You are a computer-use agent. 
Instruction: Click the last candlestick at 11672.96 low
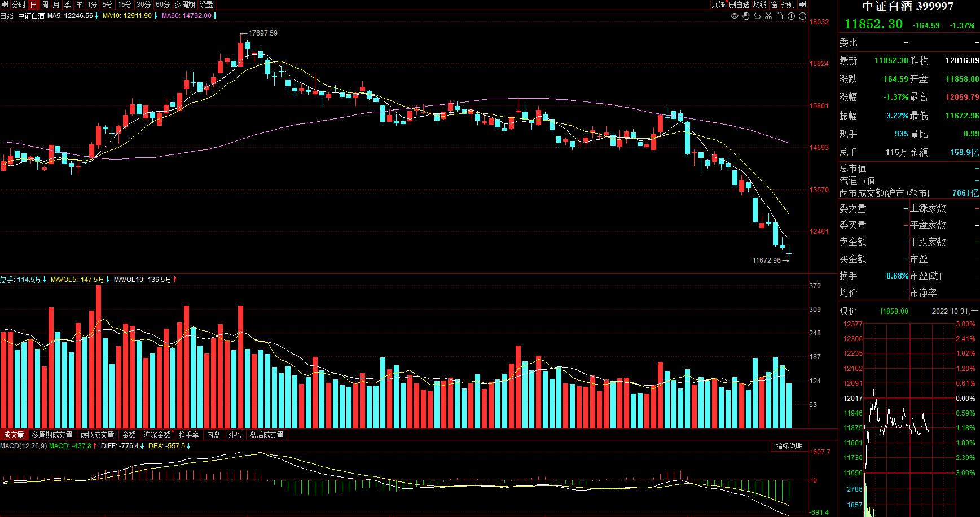click(x=789, y=253)
